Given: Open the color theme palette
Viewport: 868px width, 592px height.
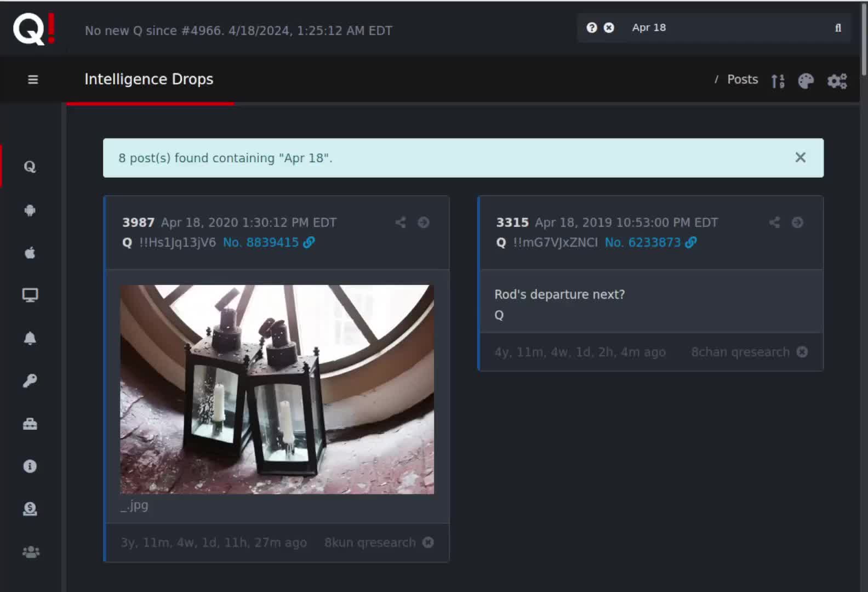Looking at the screenshot, I should 806,81.
